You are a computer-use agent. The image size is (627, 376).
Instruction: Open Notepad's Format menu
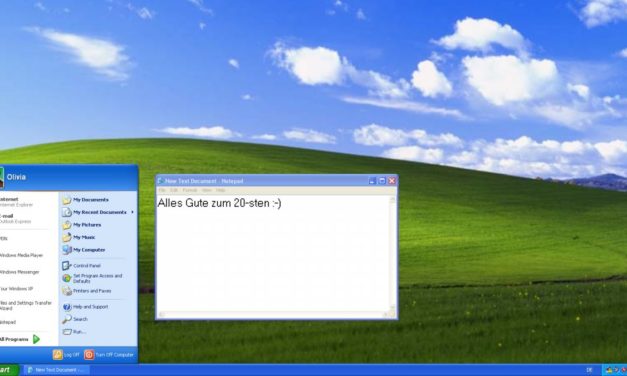[190, 190]
